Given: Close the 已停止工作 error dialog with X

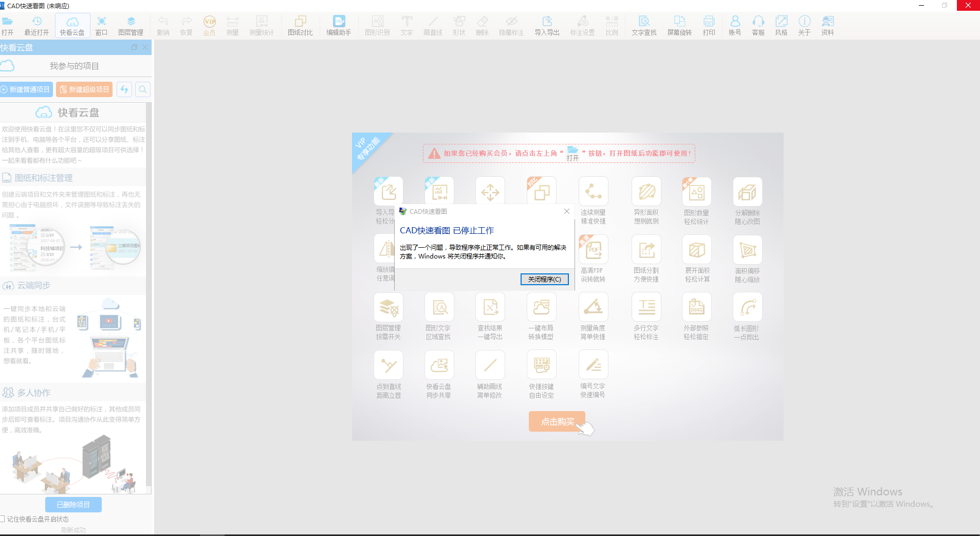Looking at the screenshot, I should 566,211.
